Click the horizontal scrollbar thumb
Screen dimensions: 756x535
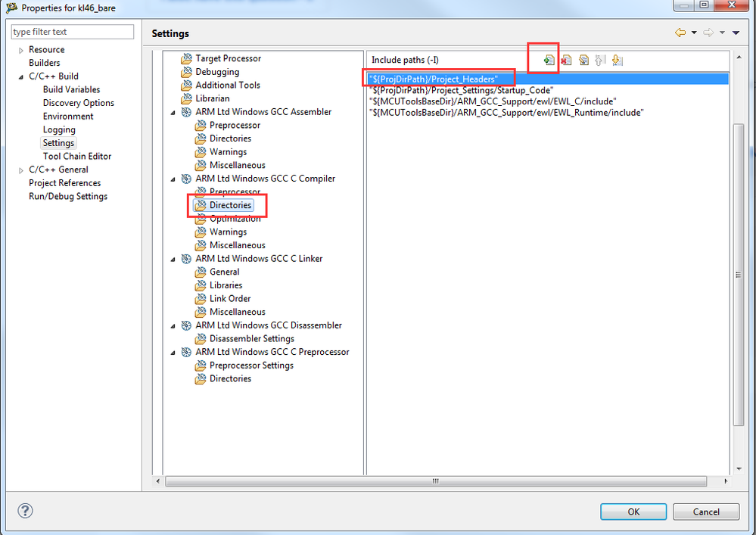(436, 481)
